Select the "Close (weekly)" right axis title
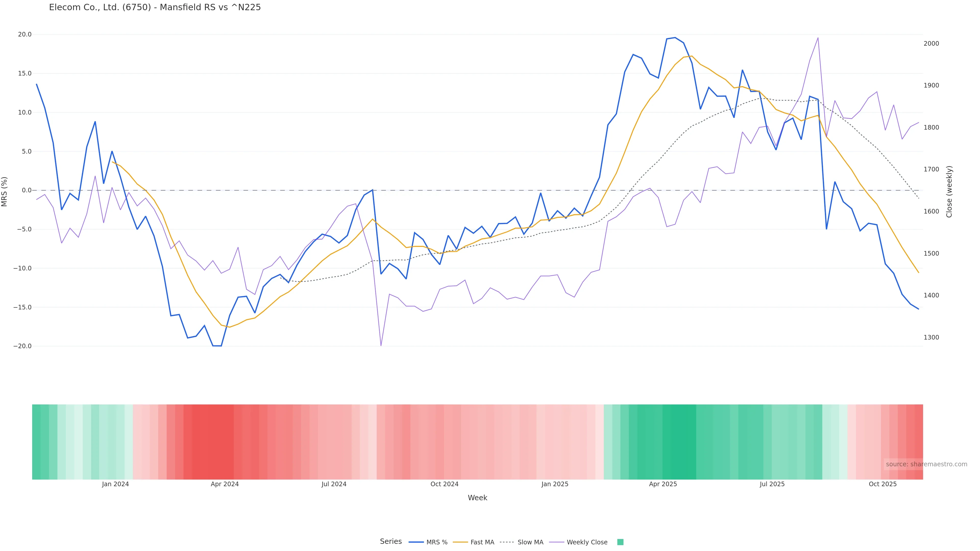 (949, 191)
